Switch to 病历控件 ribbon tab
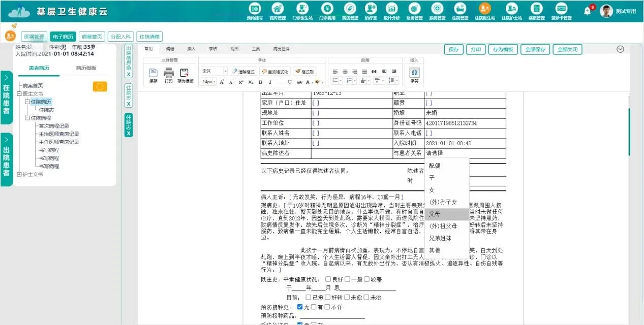Screen dimensions: 644x325 click(x=281, y=49)
